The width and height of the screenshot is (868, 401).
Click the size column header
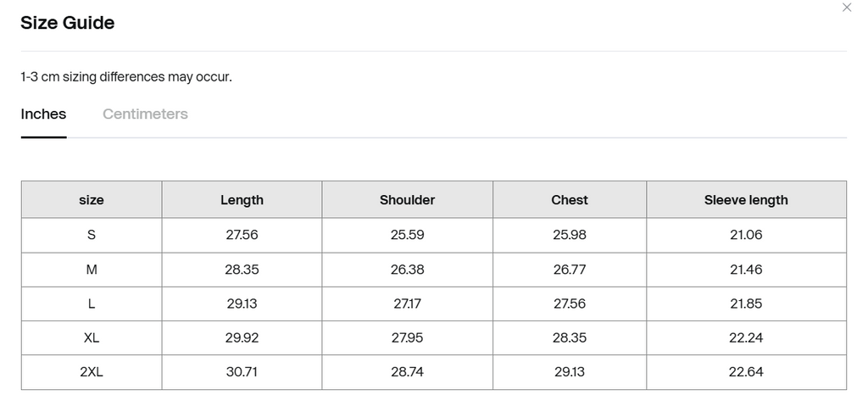[92, 200]
